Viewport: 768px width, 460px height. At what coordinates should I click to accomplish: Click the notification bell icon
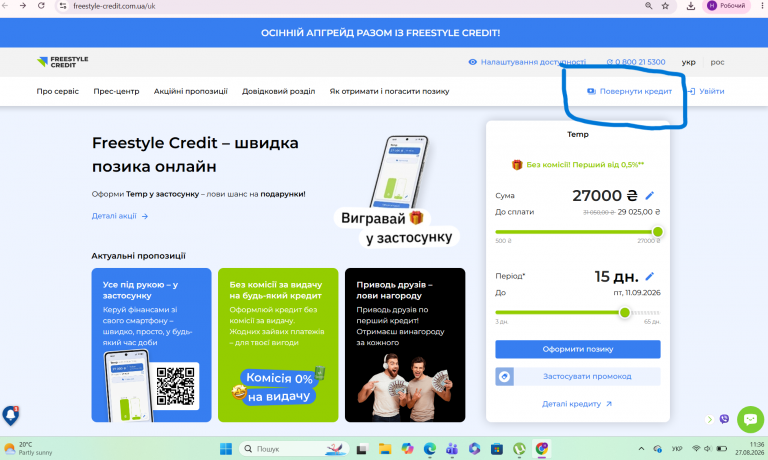[x=10, y=415]
